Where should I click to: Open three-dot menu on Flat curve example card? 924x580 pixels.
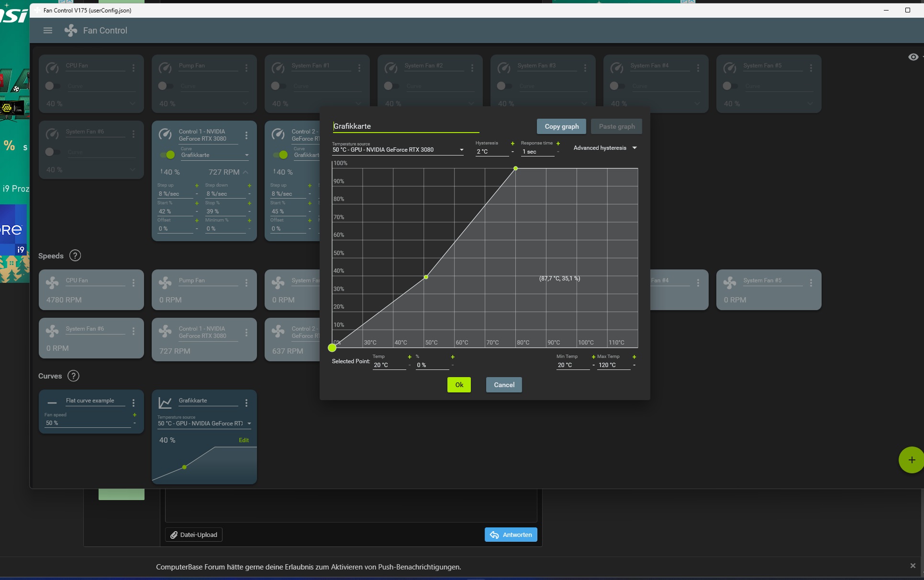pyautogui.click(x=134, y=403)
